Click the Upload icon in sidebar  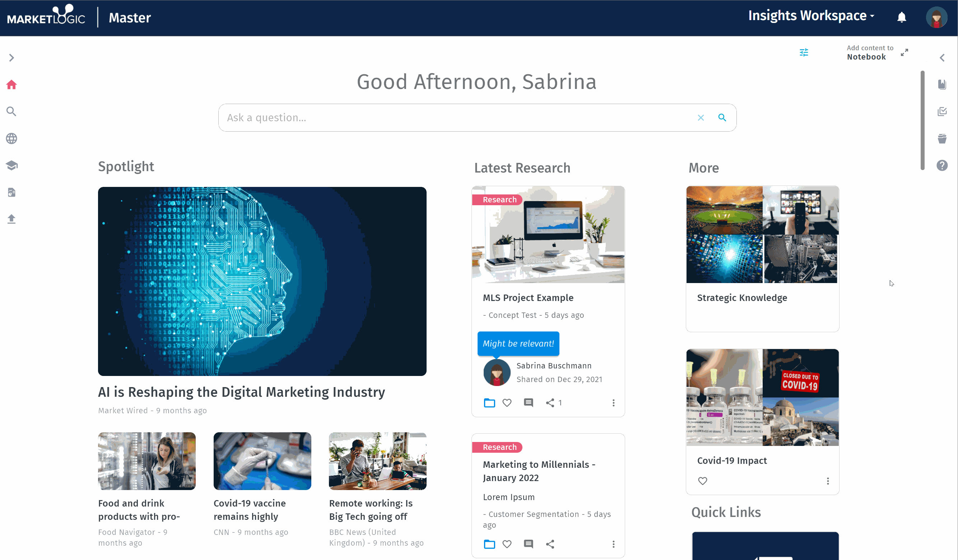point(12,219)
